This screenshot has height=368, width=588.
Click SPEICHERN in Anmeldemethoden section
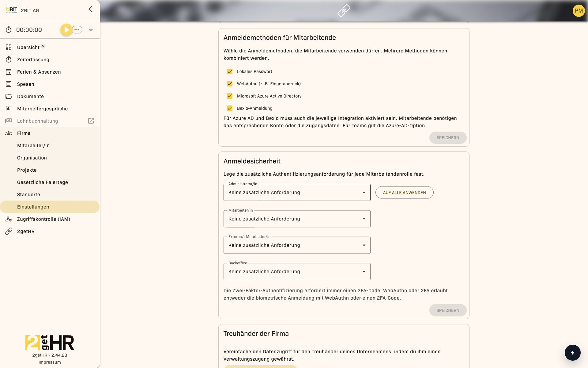point(448,138)
